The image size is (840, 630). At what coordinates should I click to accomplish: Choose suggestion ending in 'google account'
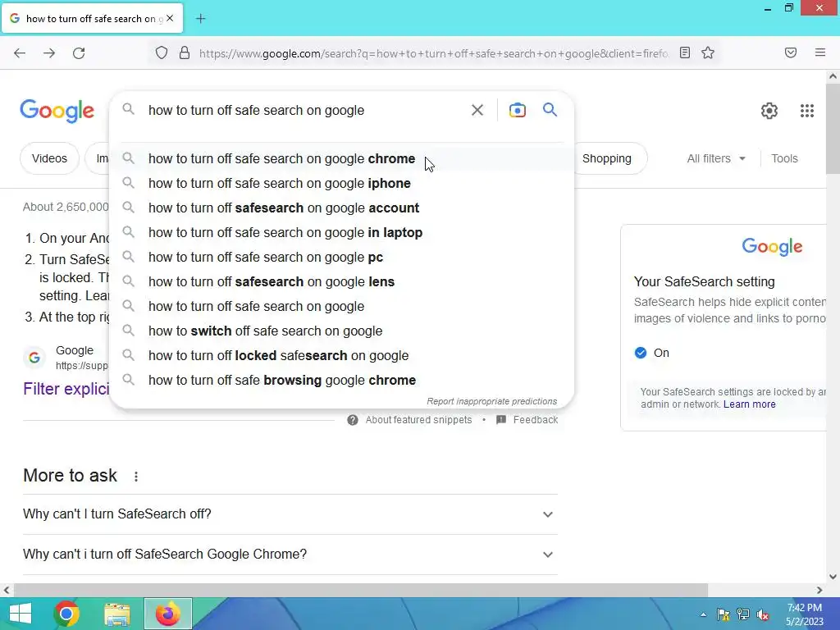(342, 208)
